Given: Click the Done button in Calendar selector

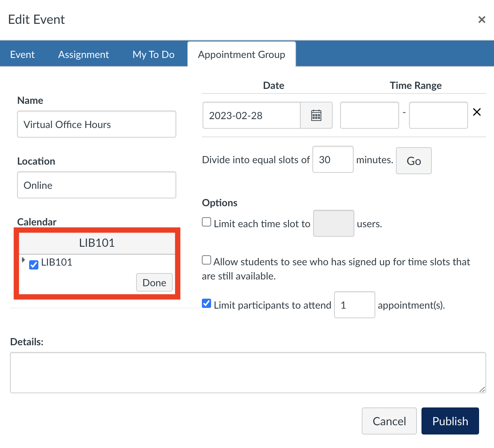Looking at the screenshot, I should point(154,282).
